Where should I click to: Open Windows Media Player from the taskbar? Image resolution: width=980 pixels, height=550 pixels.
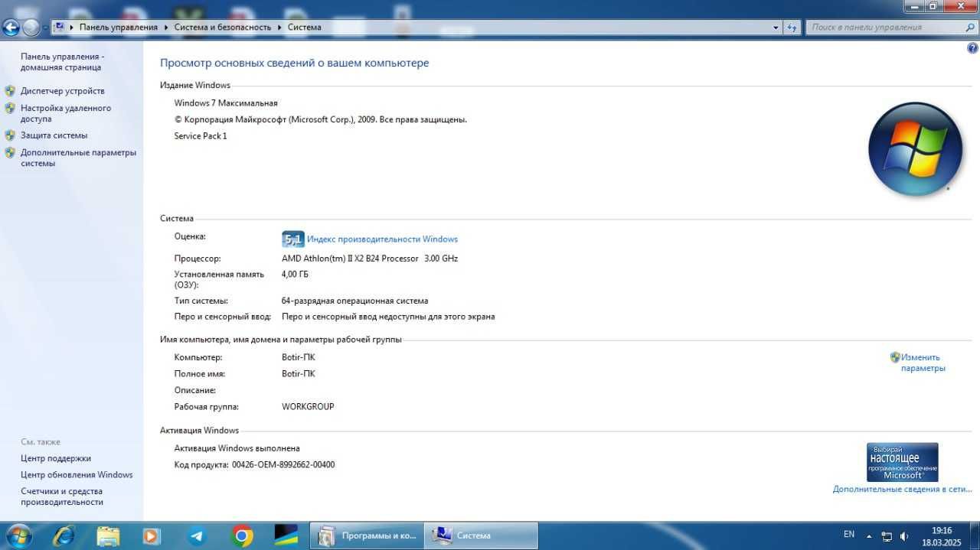152,535
